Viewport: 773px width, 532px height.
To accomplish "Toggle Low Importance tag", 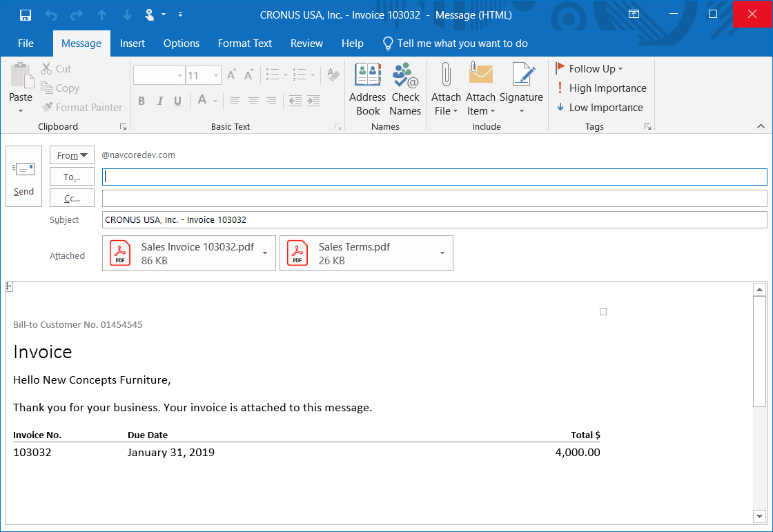I will coord(600,108).
